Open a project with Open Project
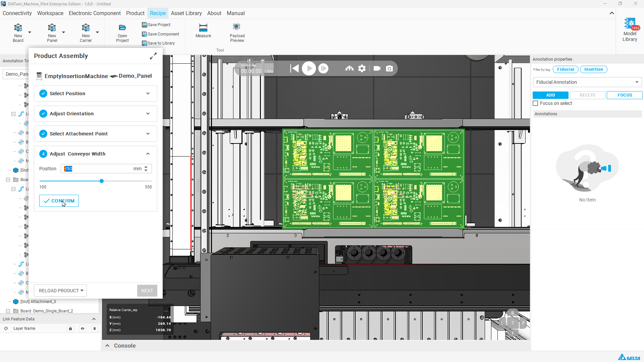The width and height of the screenshot is (644, 362). [x=122, y=33]
